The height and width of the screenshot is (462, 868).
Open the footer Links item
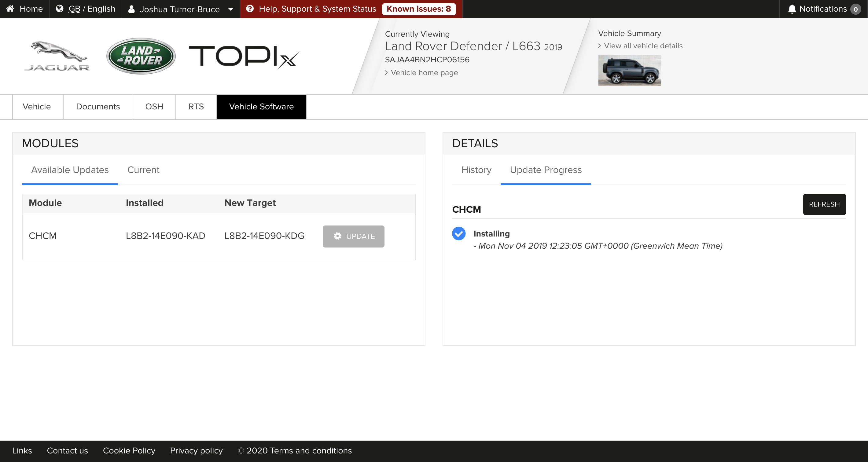coord(22,451)
